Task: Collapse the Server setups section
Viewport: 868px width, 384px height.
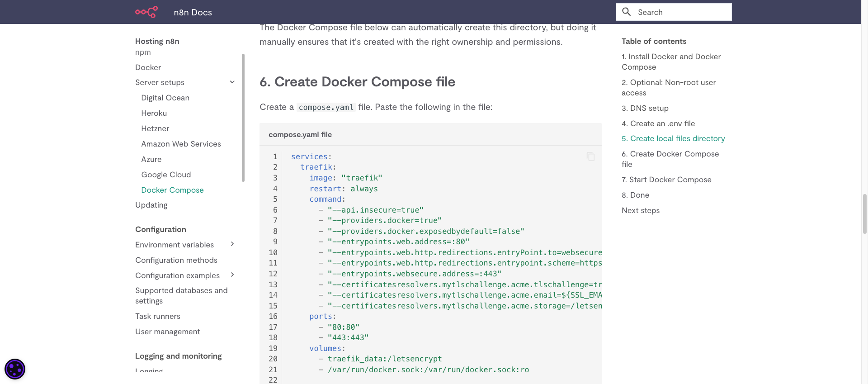Action: click(x=232, y=82)
